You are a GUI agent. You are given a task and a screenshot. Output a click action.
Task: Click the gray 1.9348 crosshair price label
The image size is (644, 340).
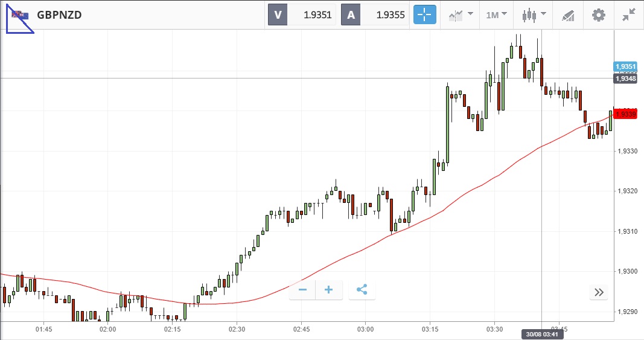[625, 79]
